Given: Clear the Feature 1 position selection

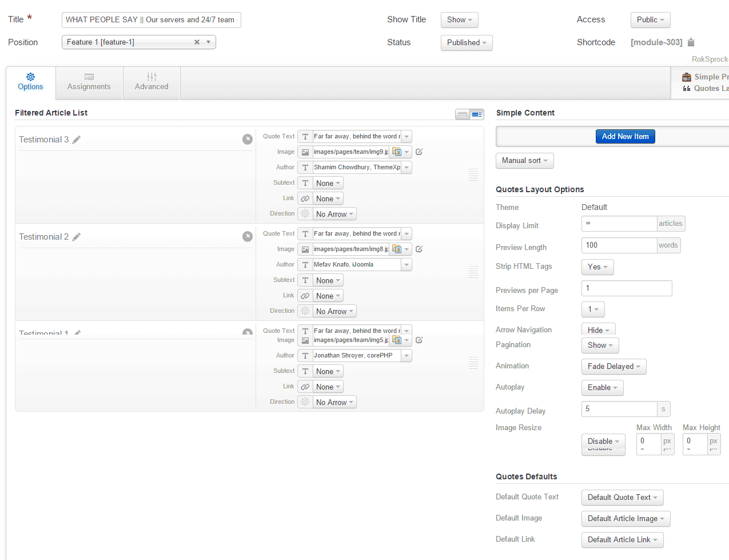Looking at the screenshot, I should tap(197, 42).
